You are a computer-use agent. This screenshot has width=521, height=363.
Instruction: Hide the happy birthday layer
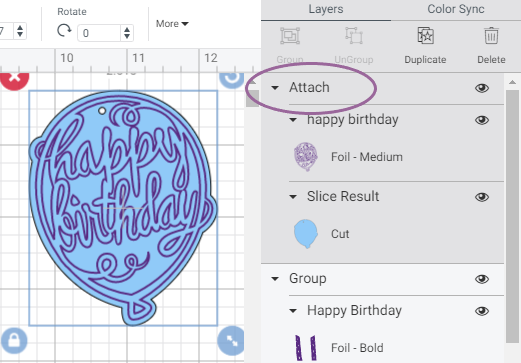pyautogui.click(x=482, y=120)
